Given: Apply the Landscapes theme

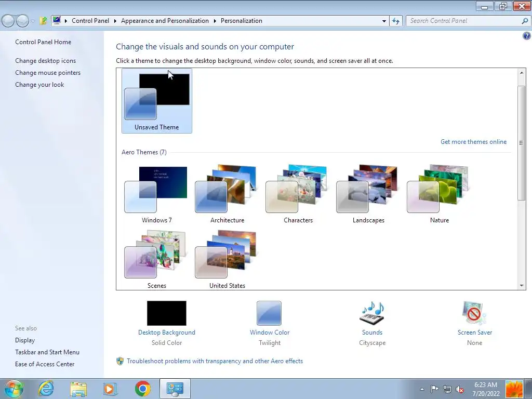Looking at the screenshot, I should [368, 194].
